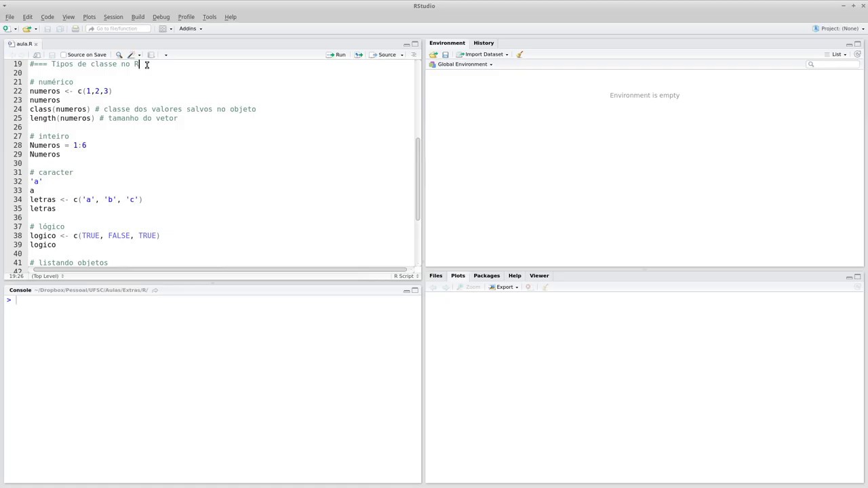The height and width of the screenshot is (488, 868).
Task: Show document outline icon
Action: (413, 55)
